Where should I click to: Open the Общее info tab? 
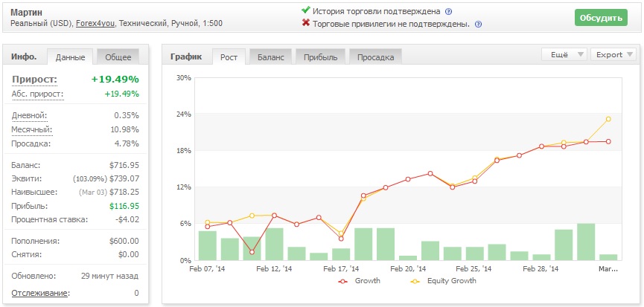point(118,57)
